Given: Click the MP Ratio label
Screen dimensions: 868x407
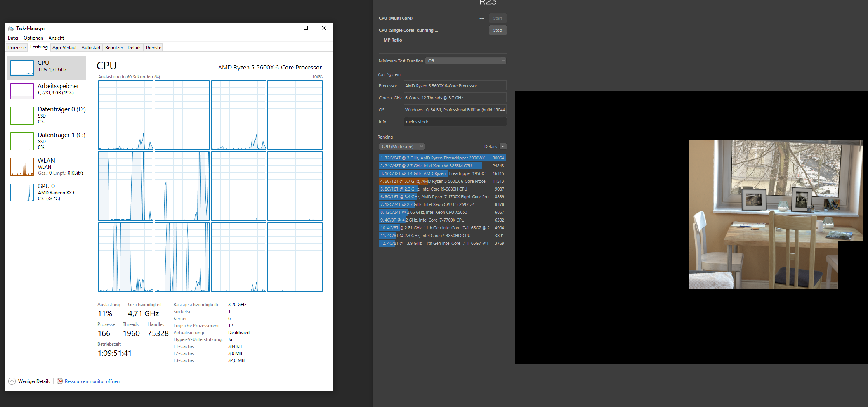Looking at the screenshot, I should (393, 40).
